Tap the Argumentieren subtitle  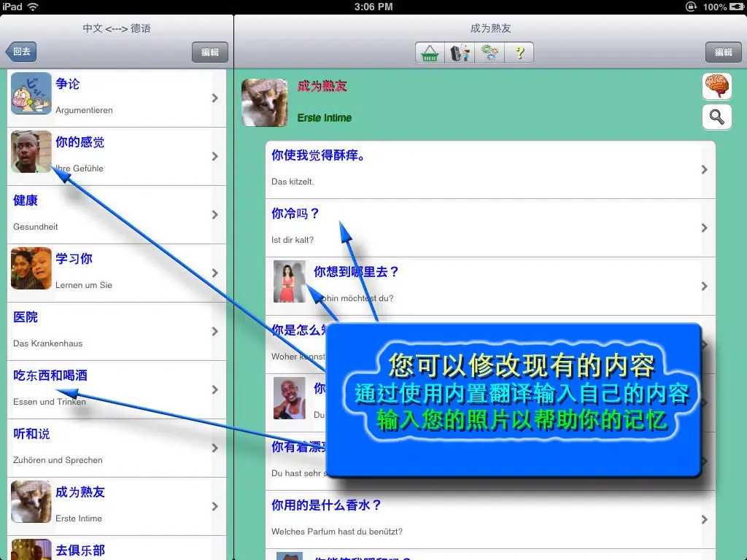[84, 110]
